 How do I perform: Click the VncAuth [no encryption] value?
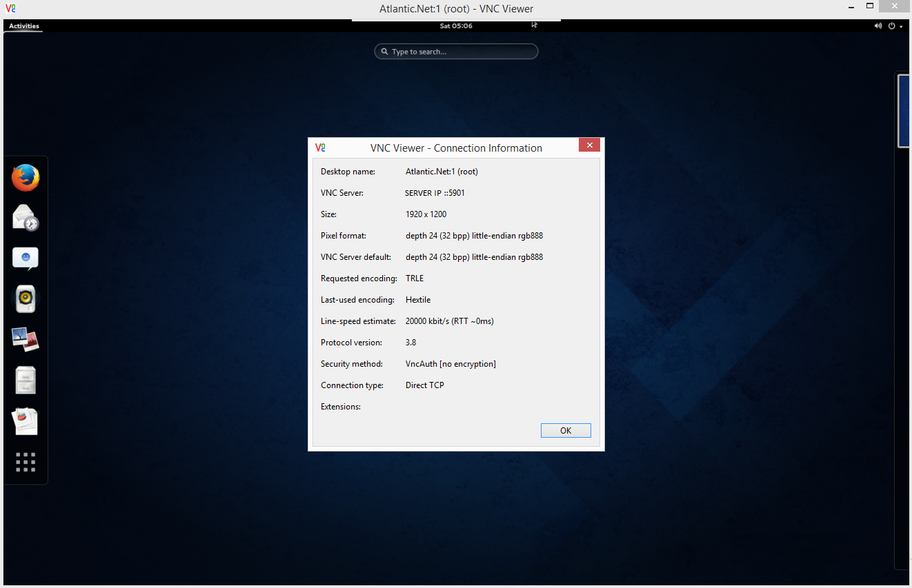click(x=450, y=364)
